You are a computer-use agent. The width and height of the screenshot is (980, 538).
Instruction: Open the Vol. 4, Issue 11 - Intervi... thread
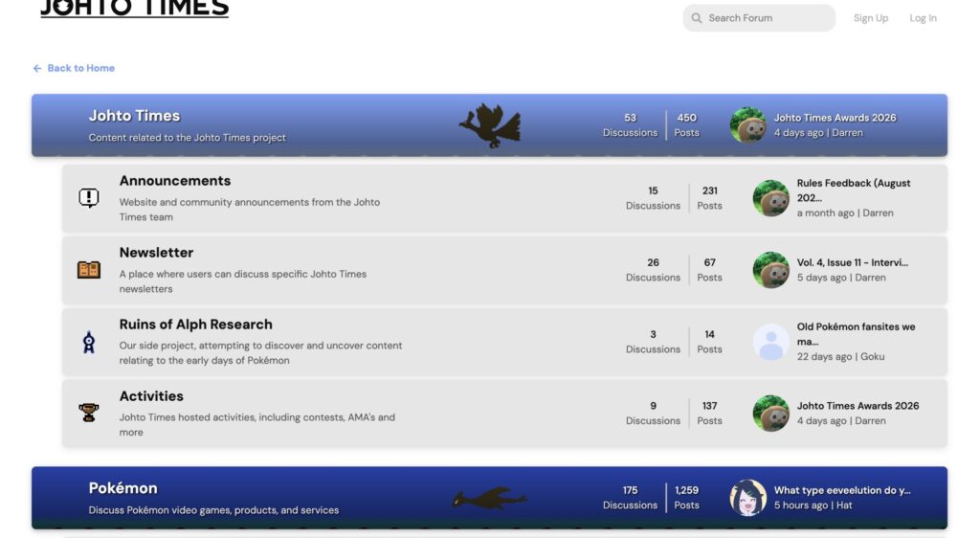[852, 262]
